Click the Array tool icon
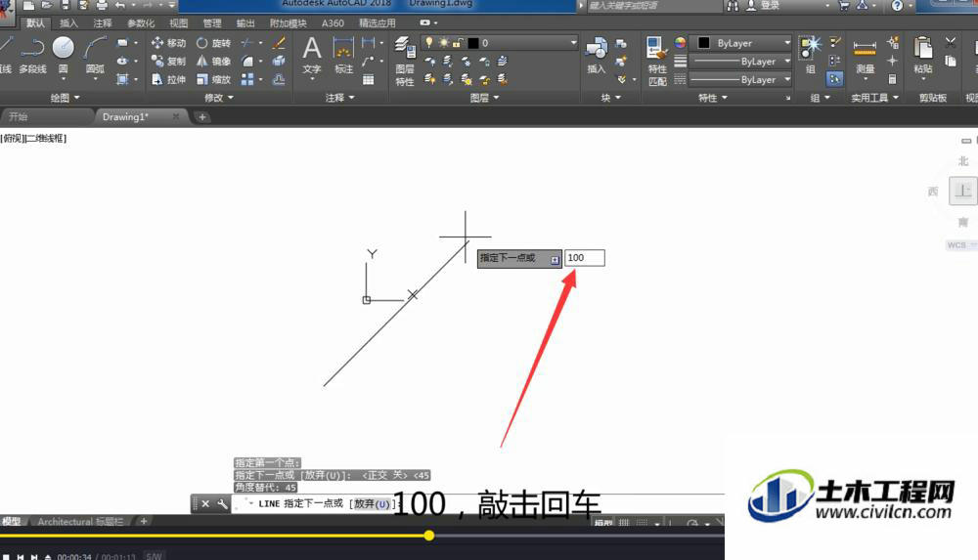 tap(247, 79)
